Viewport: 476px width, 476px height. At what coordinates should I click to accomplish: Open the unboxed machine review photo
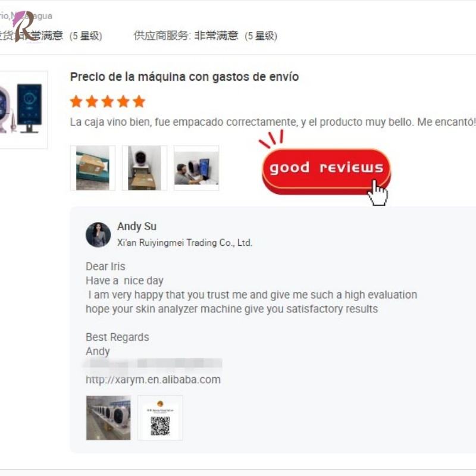pos(145,168)
